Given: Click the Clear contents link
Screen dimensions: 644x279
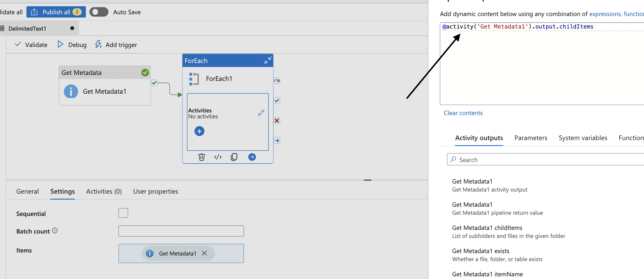Looking at the screenshot, I should point(463,113).
